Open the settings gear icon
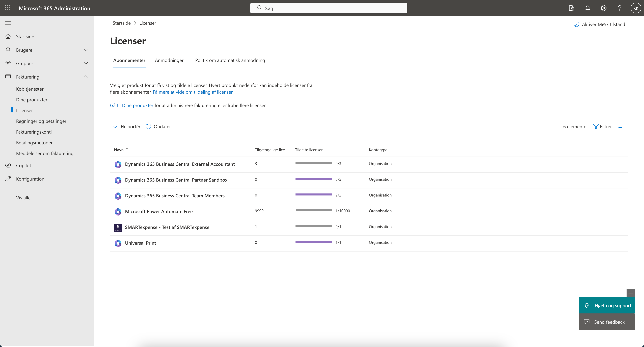The width and height of the screenshot is (644, 347). (x=604, y=8)
